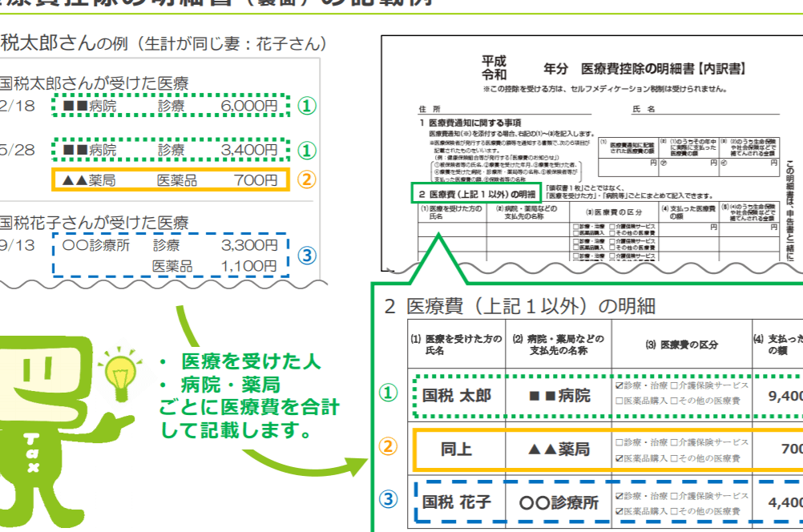Click the ▲▲薬局 cell in the enlarged table

559,449
